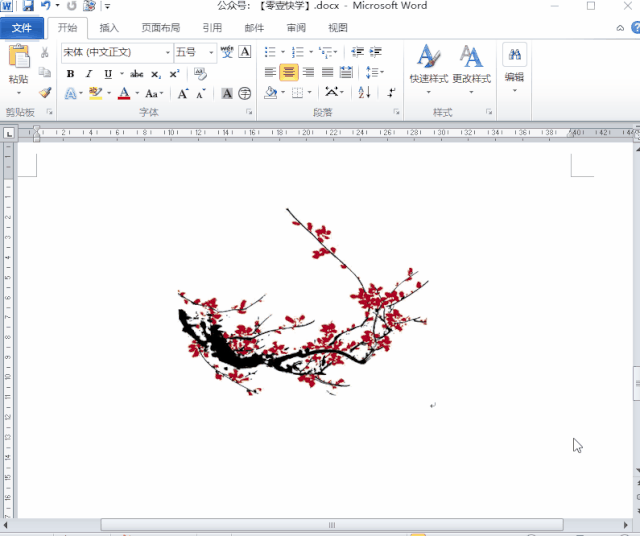
Task: Click the Redo icon in quick access toolbar
Action: click(x=71, y=6)
